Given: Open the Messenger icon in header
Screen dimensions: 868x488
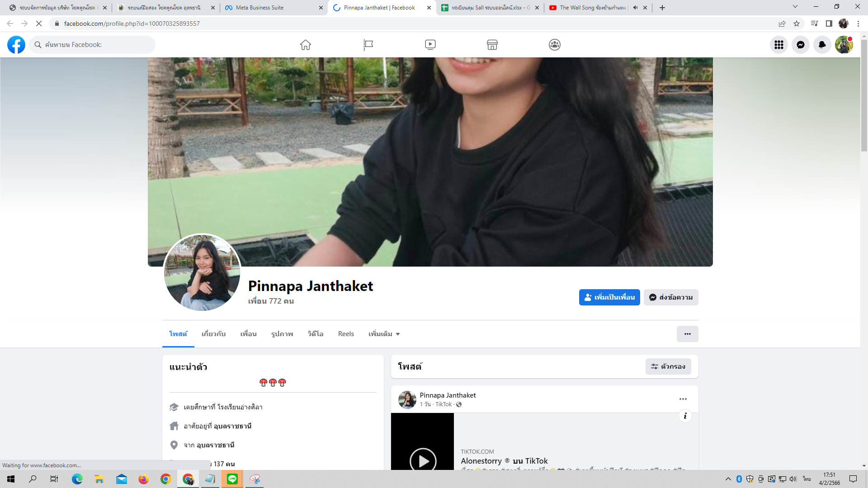Looking at the screenshot, I should tap(800, 45).
